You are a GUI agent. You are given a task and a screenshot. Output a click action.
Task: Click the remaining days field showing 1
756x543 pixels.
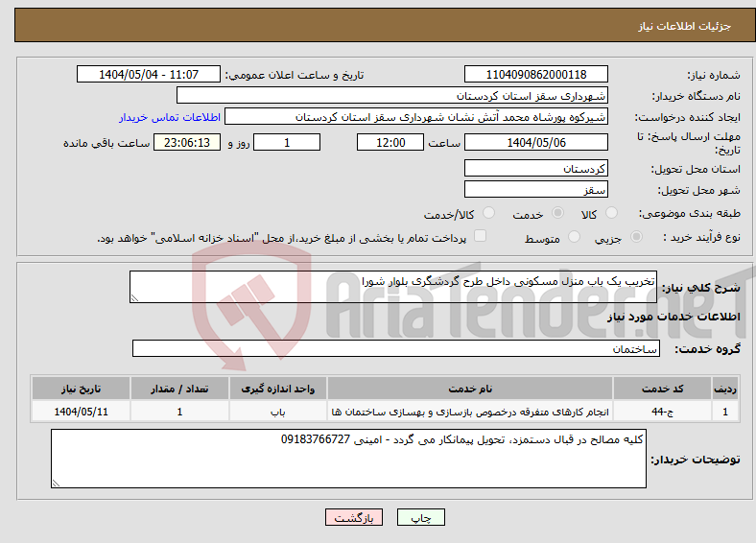tap(287, 142)
